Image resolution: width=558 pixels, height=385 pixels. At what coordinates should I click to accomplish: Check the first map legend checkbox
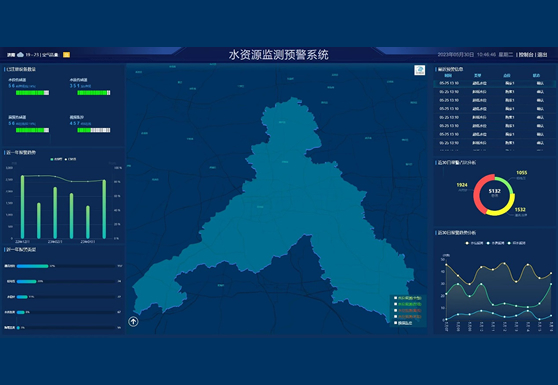click(x=395, y=298)
